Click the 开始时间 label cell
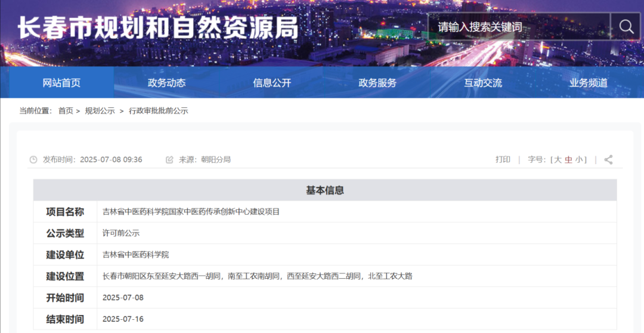 (x=65, y=298)
